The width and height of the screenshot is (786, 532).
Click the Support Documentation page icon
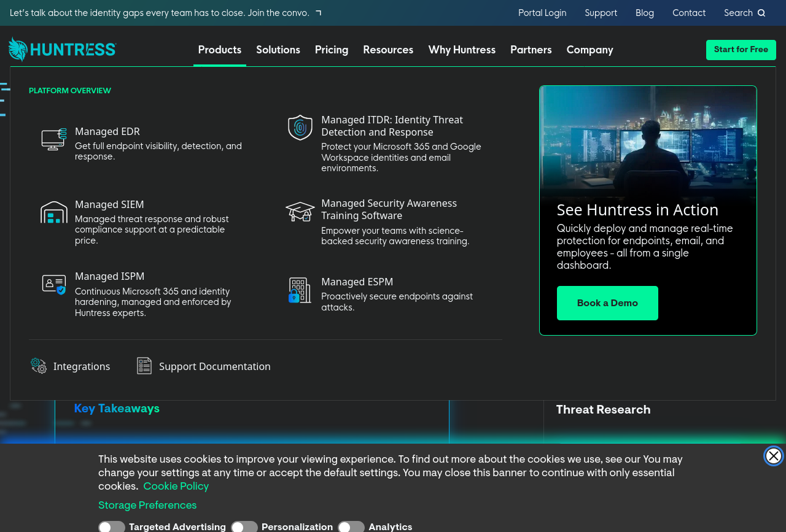pos(144,366)
